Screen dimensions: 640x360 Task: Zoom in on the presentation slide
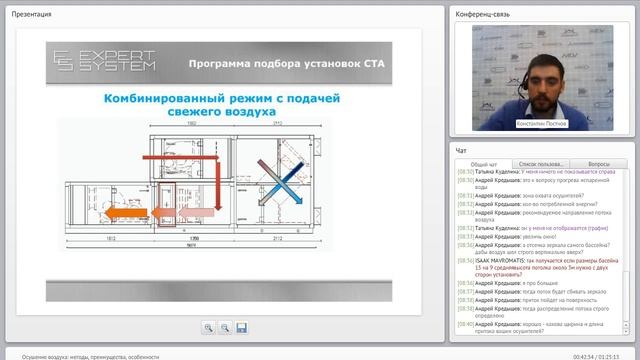tap(208, 328)
